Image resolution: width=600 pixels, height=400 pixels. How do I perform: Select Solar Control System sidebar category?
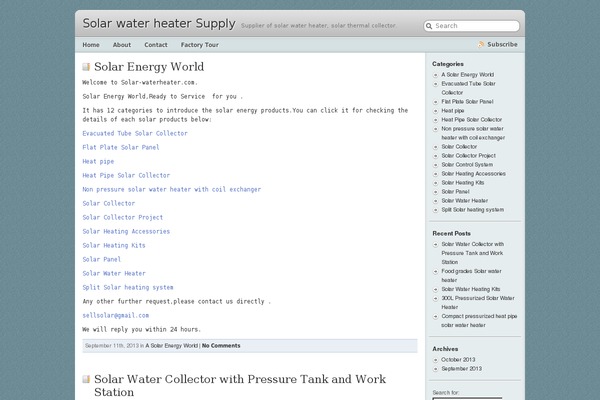[x=467, y=165]
